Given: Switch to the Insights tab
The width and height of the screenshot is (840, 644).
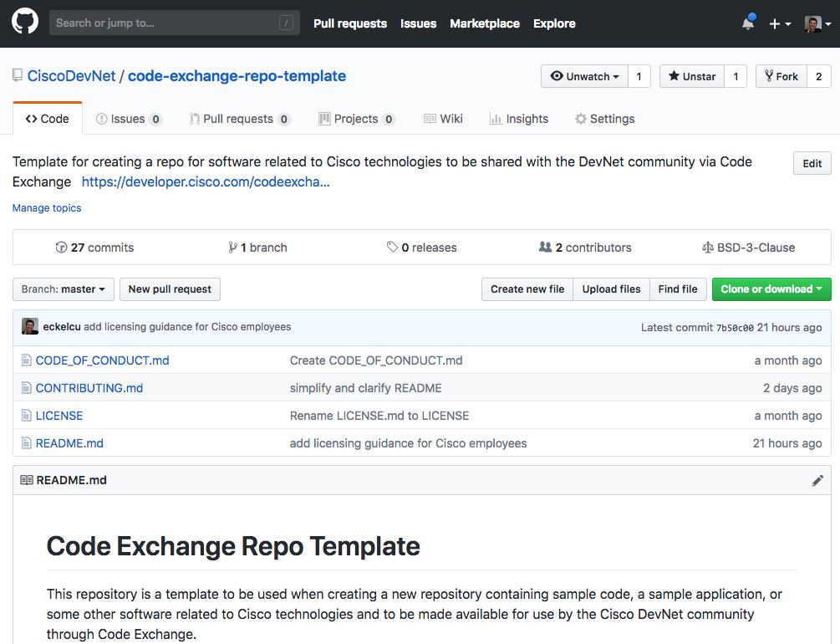Looking at the screenshot, I should (518, 119).
